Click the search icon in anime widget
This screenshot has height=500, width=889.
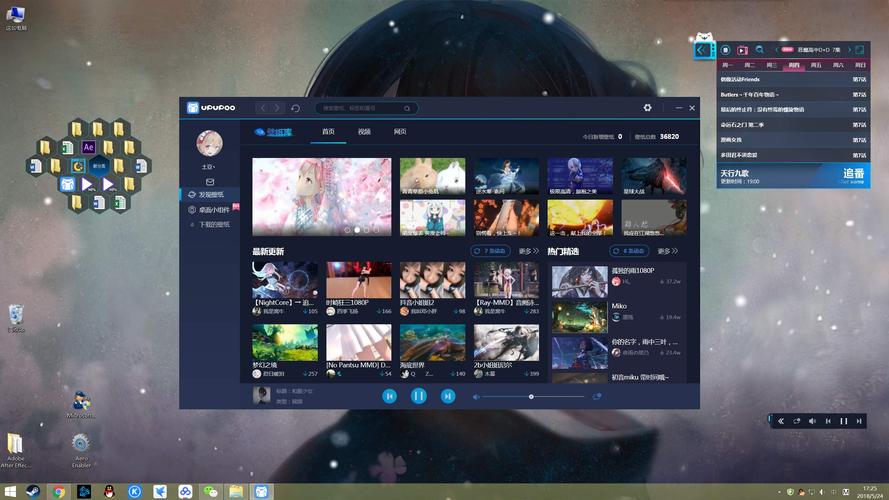click(x=760, y=50)
